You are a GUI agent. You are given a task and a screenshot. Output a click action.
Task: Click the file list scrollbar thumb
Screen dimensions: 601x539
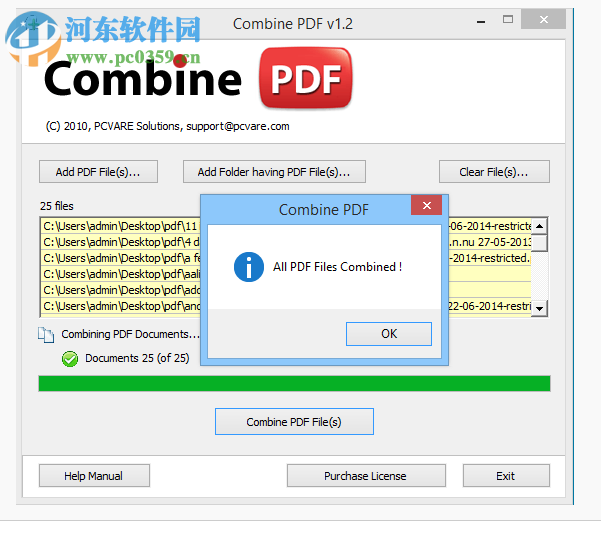(x=539, y=243)
